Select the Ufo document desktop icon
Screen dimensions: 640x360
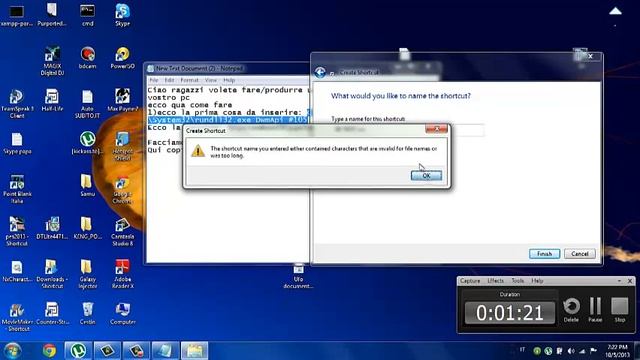[x=298, y=276]
